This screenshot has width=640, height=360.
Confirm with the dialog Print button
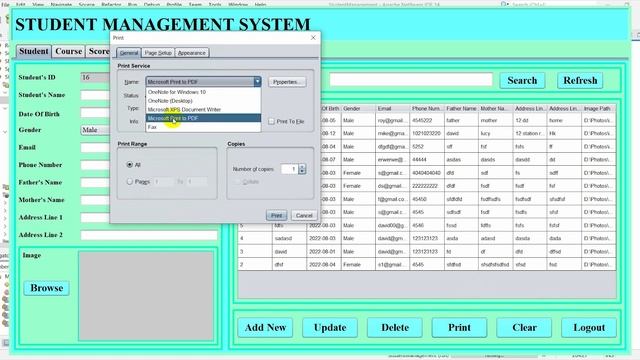click(276, 215)
